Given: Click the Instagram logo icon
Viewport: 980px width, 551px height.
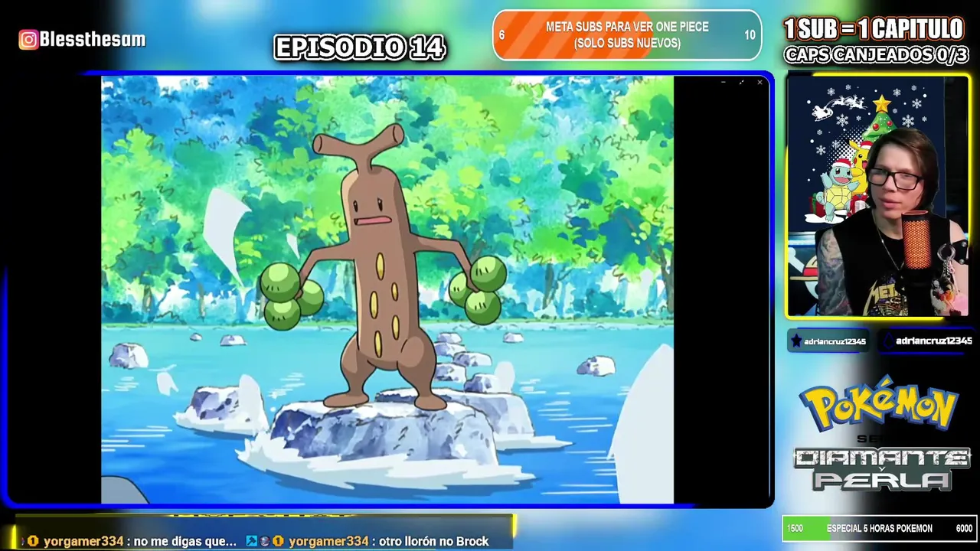Looking at the screenshot, I should point(28,40).
